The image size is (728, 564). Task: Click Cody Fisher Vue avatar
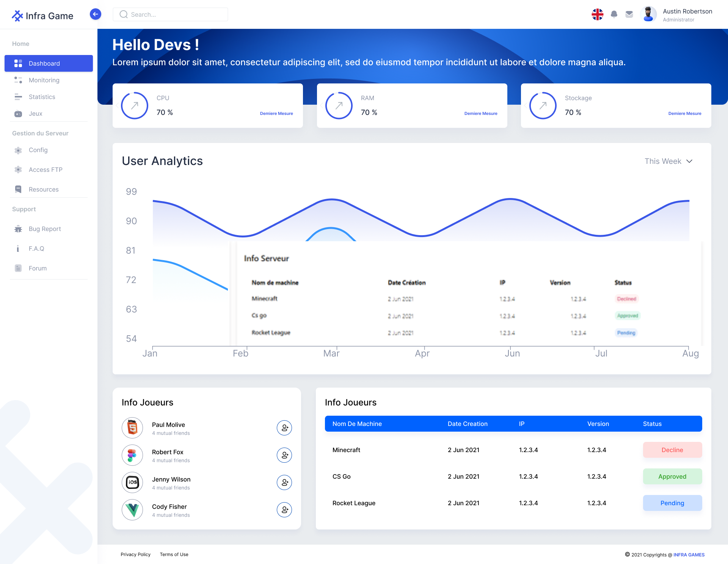[132, 510]
